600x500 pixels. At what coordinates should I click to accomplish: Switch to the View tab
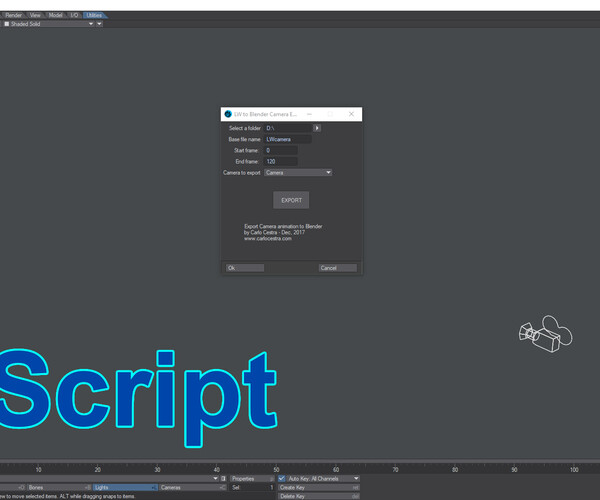click(x=35, y=15)
